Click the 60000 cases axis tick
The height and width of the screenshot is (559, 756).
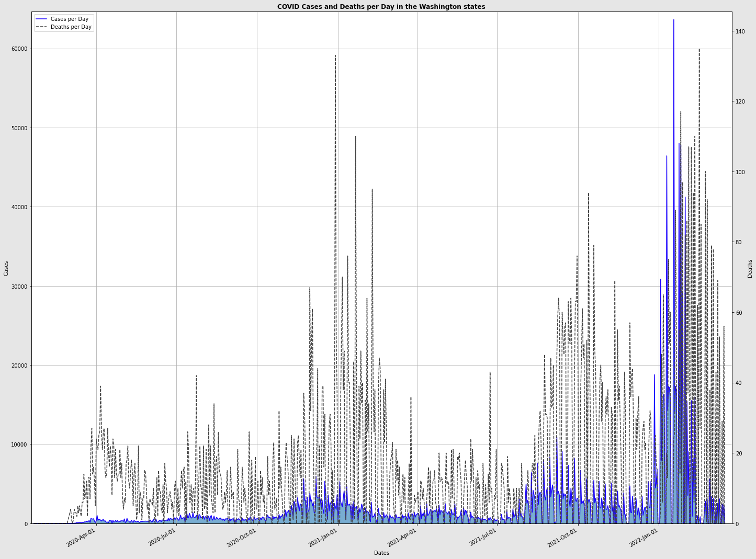coord(20,49)
